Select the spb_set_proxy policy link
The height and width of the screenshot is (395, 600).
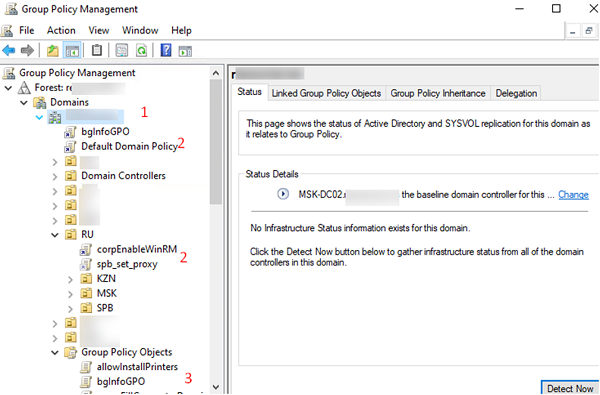127,264
